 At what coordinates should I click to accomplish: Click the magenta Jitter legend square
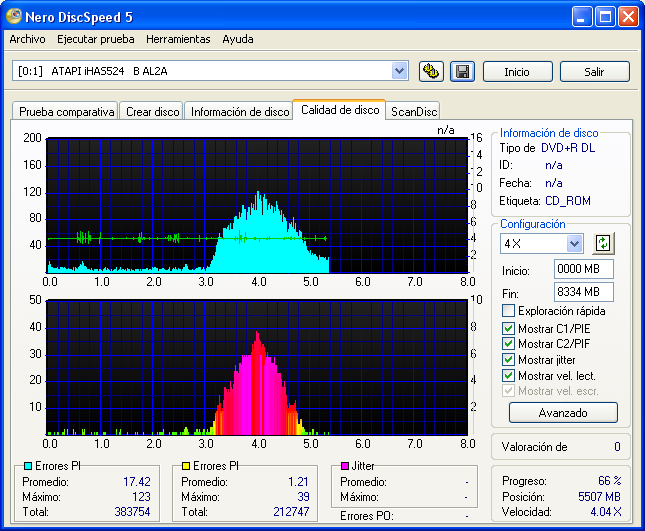pos(345,465)
